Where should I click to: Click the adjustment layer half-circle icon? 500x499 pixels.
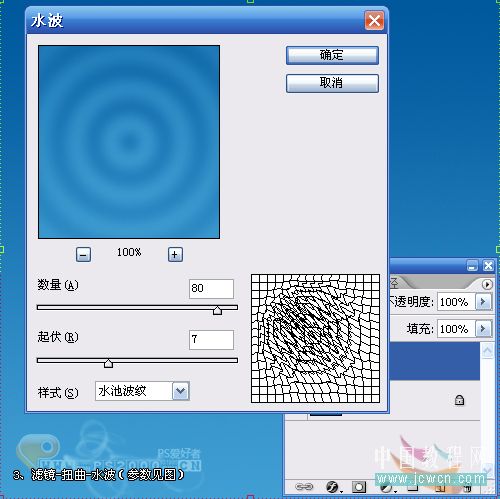(387, 488)
